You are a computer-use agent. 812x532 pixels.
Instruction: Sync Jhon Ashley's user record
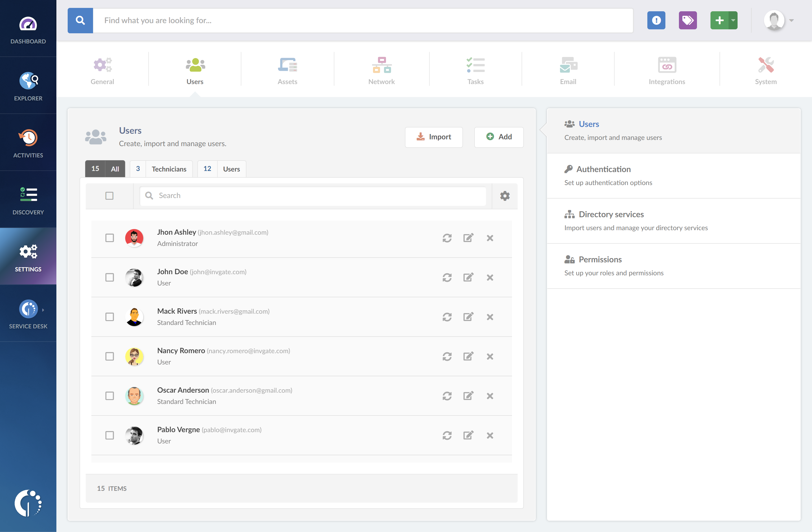click(447, 238)
